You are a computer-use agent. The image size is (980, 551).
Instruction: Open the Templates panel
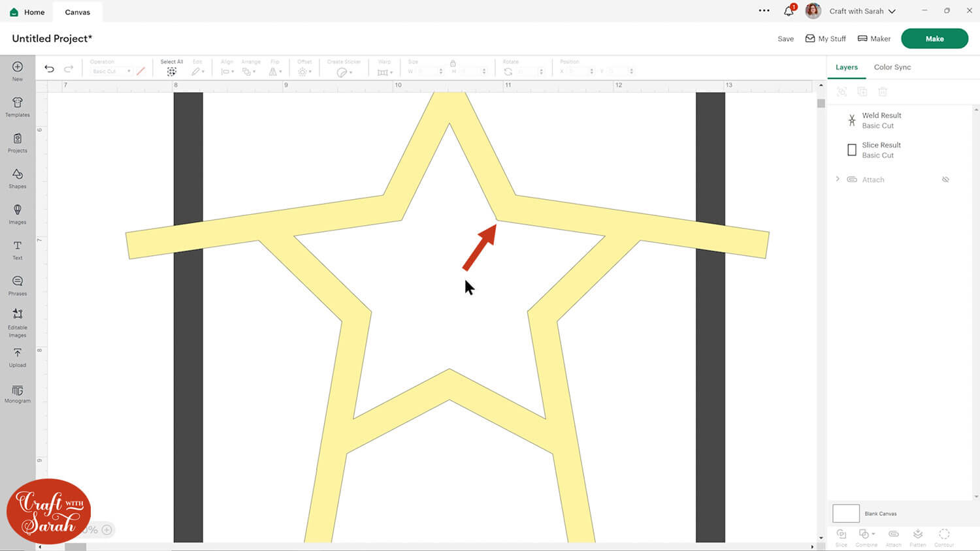click(x=18, y=106)
